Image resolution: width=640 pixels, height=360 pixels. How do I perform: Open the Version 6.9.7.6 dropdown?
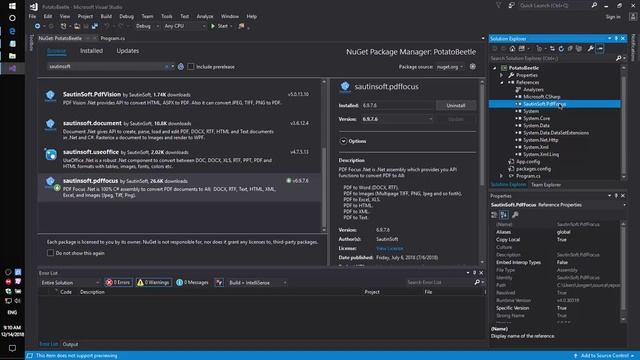pos(398,119)
